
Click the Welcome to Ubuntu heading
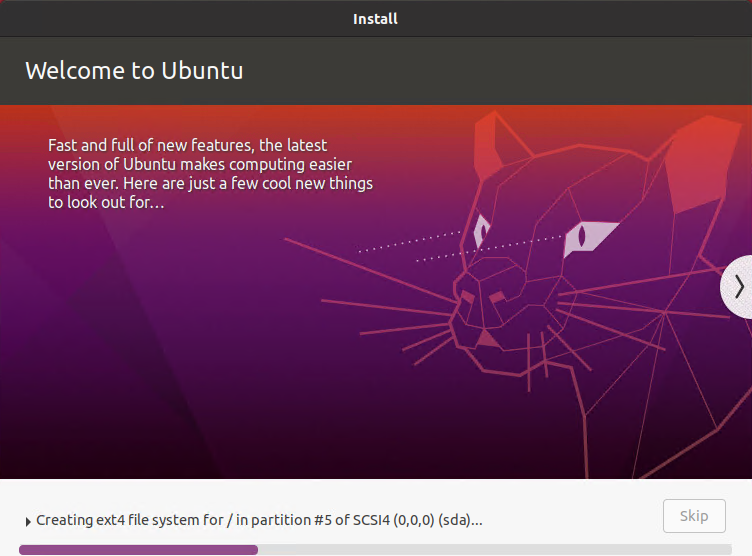pyautogui.click(x=134, y=71)
